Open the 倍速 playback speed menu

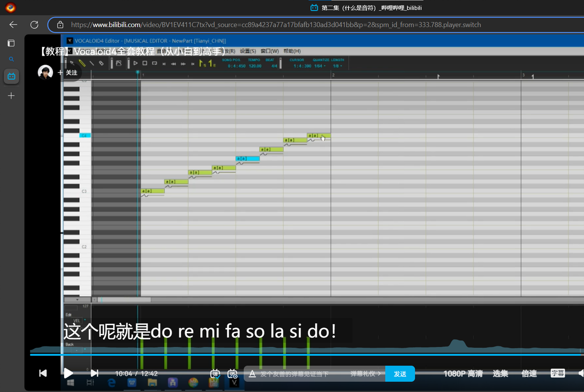click(529, 374)
